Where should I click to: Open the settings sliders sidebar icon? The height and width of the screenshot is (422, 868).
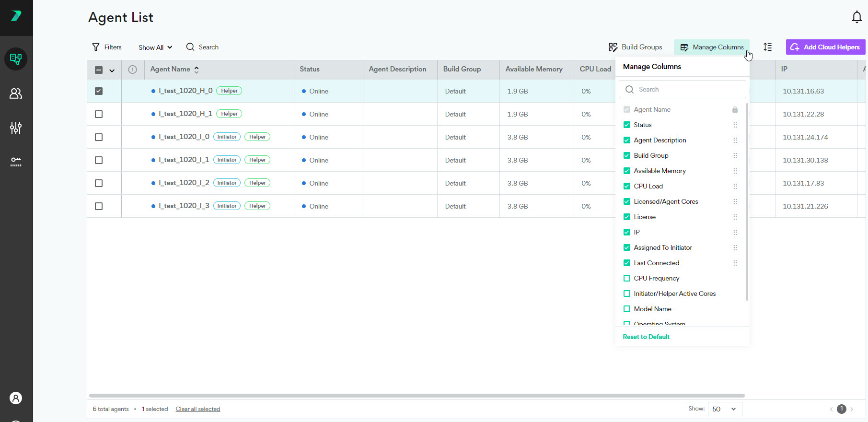(x=16, y=128)
